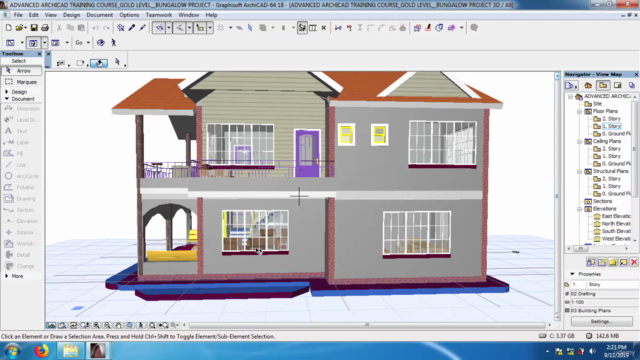The width and height of the screenshot is (640, 360).
Task: Select the Site view in Navigator
Action: [597, 104]
